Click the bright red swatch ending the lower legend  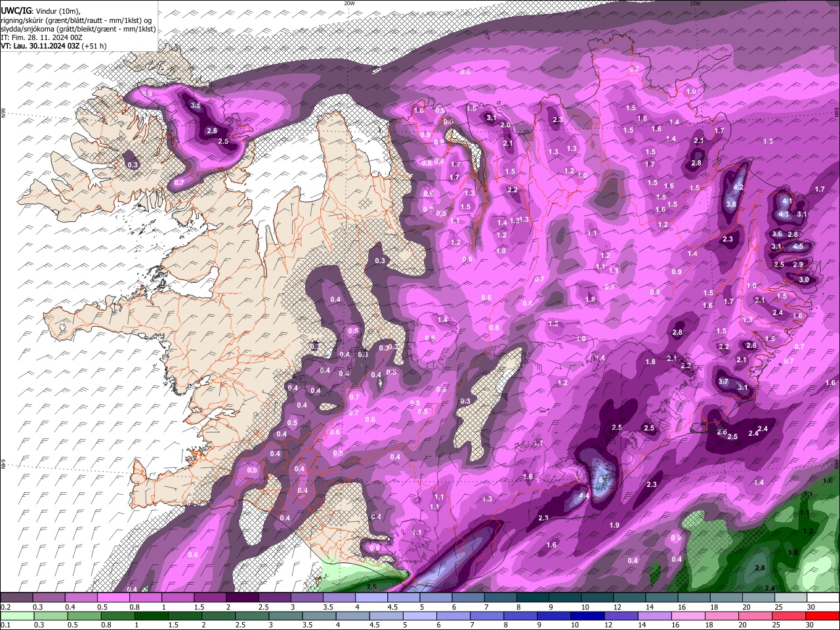[823, 616]
